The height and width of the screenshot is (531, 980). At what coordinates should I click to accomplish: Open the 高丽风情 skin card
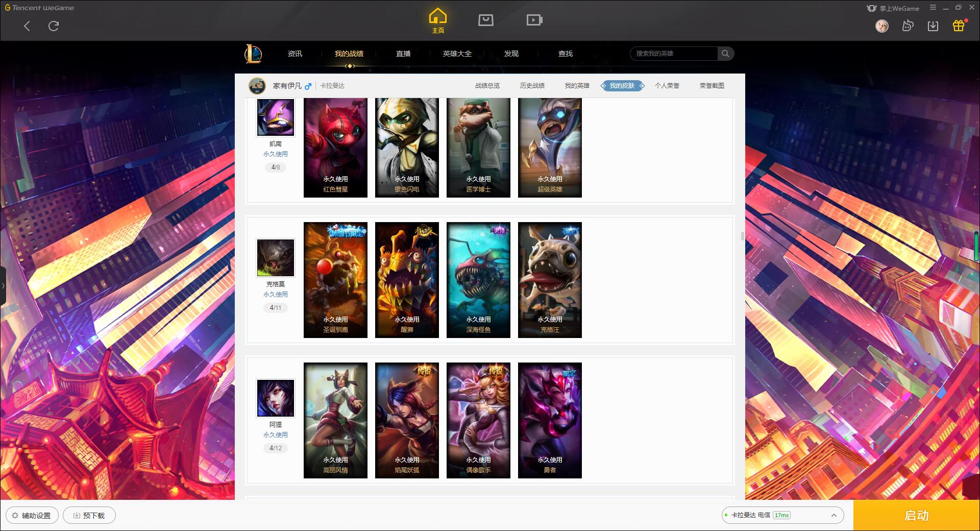[x=335, y=420]
